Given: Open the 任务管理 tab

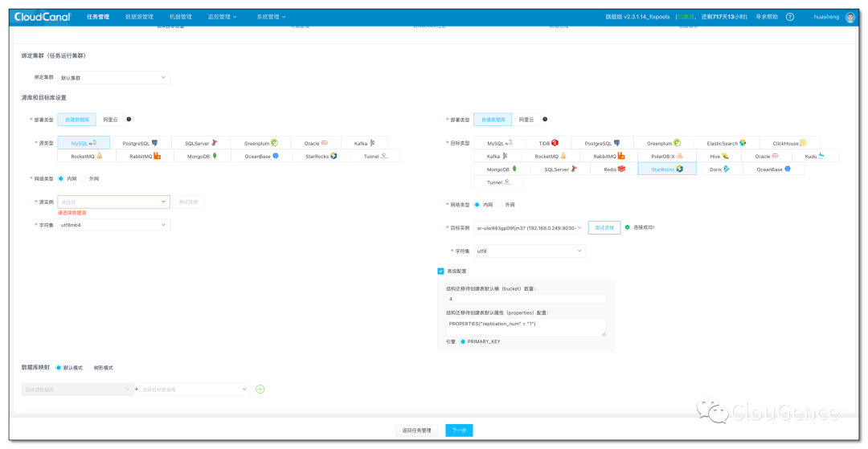Looking at the screenshot, I should pyautogui.click(x=98, y=17).
